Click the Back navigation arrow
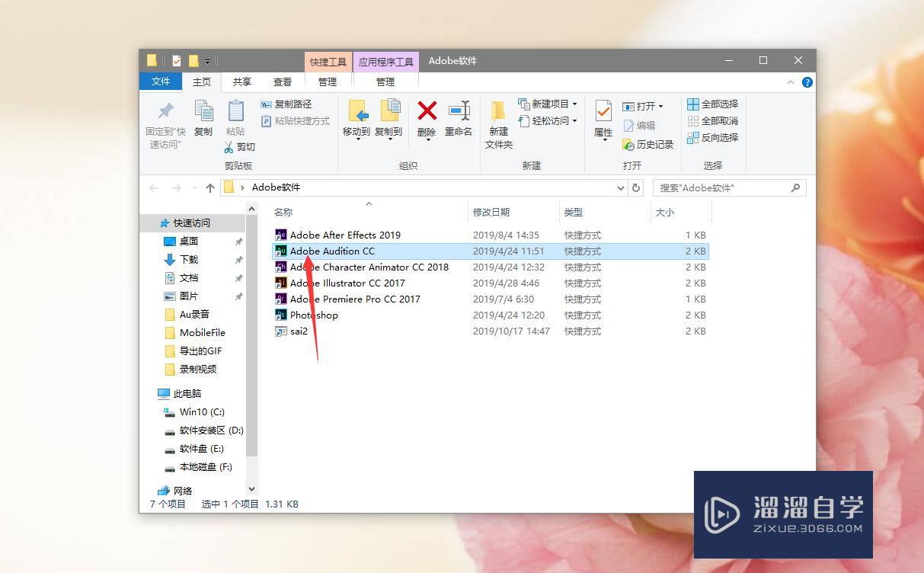This screenshot has height=573, width=924. tap(155, 187)
